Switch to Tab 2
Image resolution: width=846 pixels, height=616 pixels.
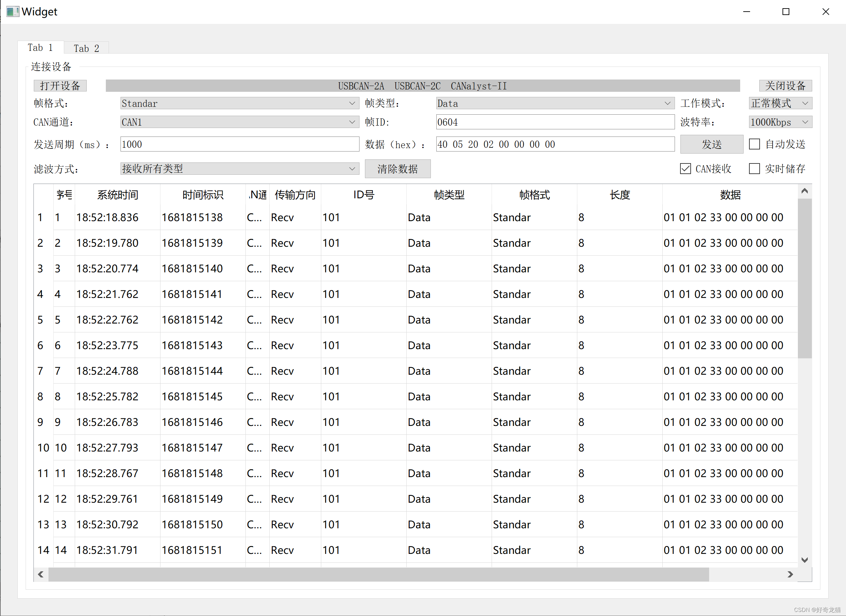(x=86, y=48)
